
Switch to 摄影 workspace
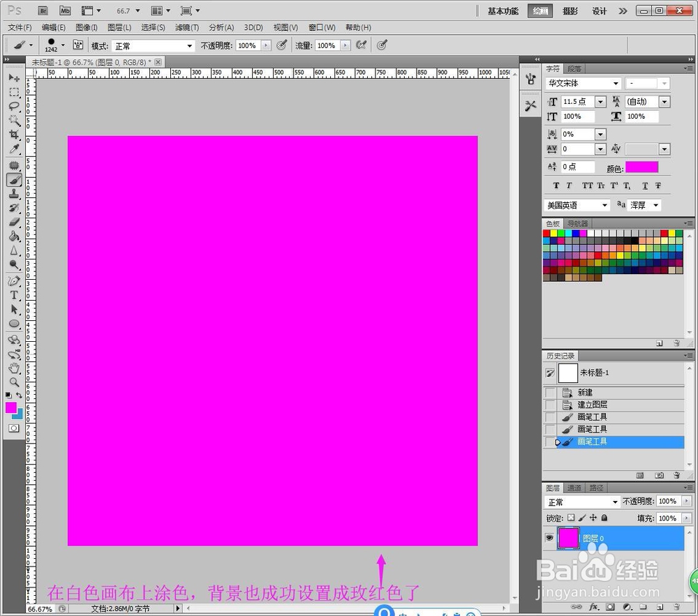[570, 11]
